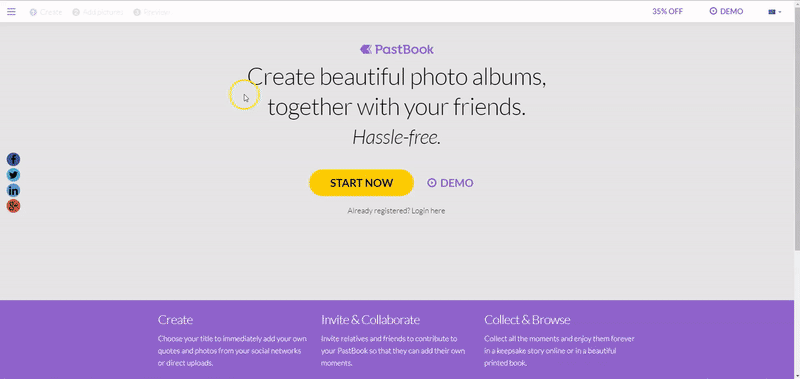Click Already registered? Login here link
This screenshot has height=379, width=800.
tap(396, 211)
